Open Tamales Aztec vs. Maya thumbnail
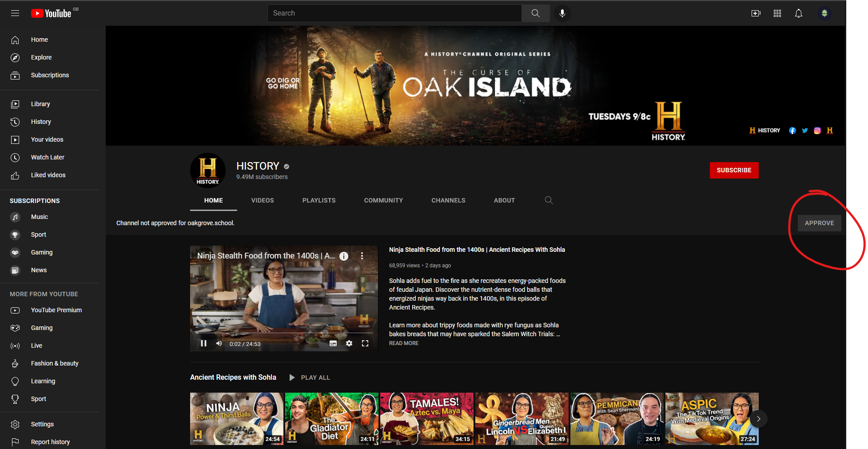This screenshot has height=449, width=868. (427, 419)
